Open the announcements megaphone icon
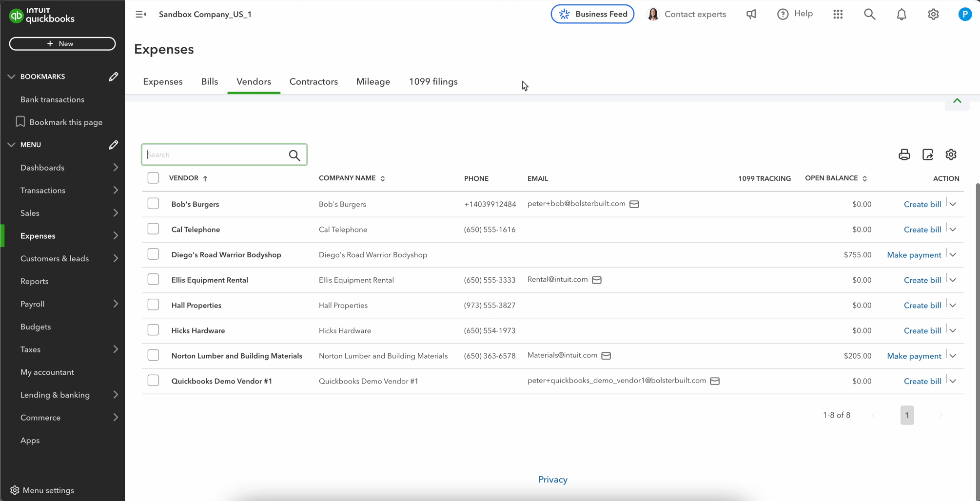 coord(751,14)
